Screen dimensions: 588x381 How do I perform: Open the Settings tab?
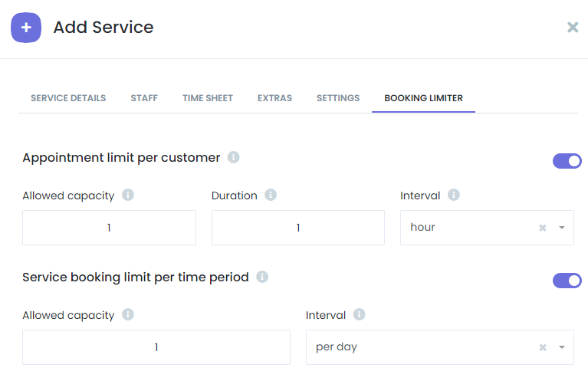click(338, 98)
